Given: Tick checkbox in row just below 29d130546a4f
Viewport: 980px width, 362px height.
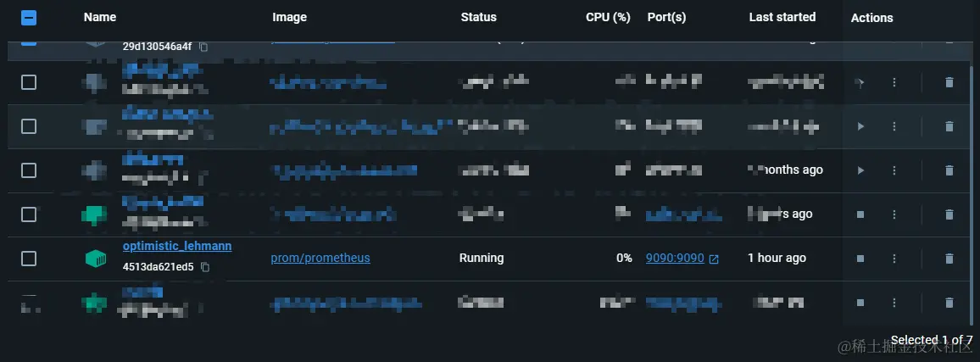Looking at the screenshot, I should 29,82.
